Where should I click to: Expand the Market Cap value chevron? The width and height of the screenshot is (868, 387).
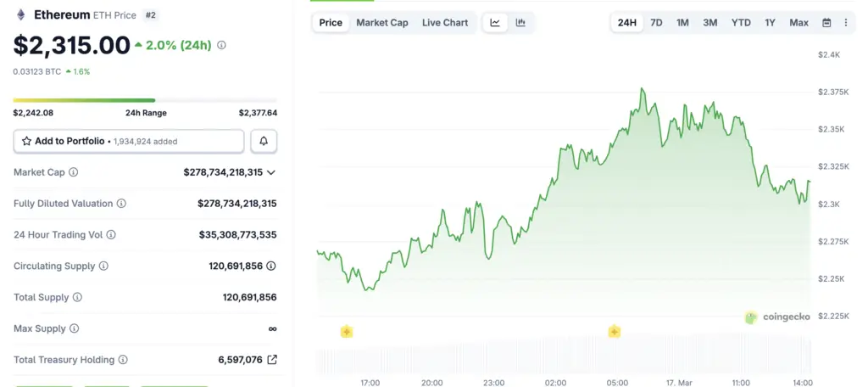point(271,172)
